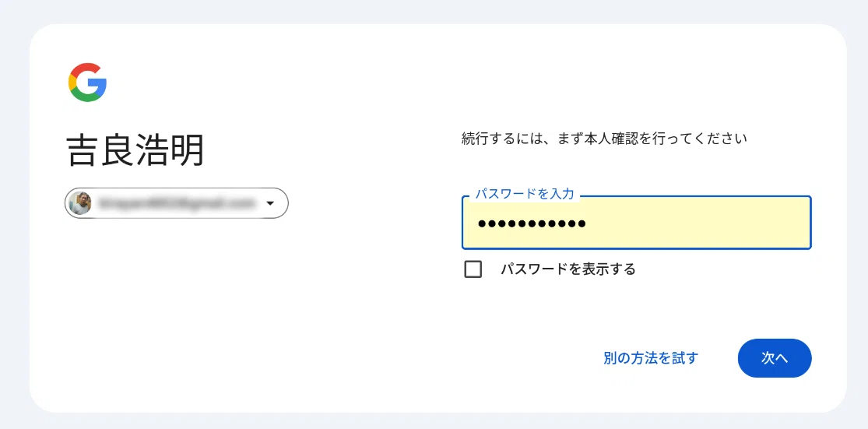Toggle password visibility via パスワードを表示する label
Image resolution: width=868 pixels, height=429 pixels.
pos(568,269)
